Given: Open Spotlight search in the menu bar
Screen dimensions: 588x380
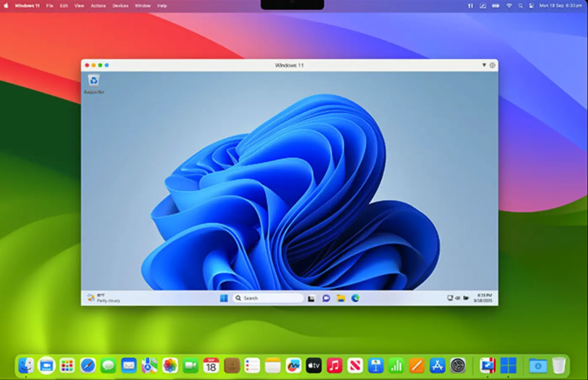Looking at the screenshot, I should point(521,6).
